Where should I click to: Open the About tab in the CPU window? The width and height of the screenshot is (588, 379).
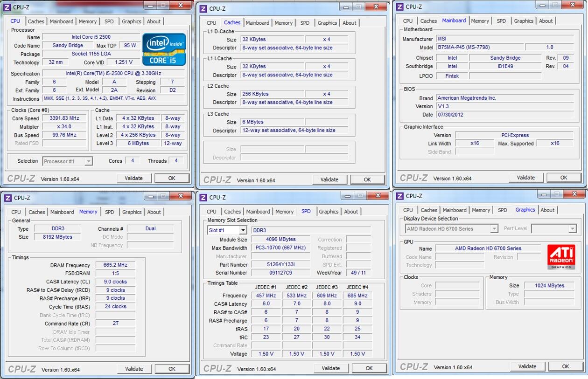[x=154, y=21]
